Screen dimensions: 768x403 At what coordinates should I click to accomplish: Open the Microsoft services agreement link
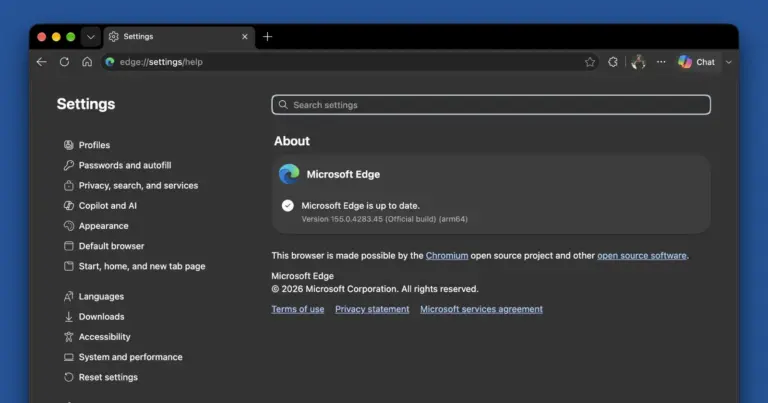(481, 309)
